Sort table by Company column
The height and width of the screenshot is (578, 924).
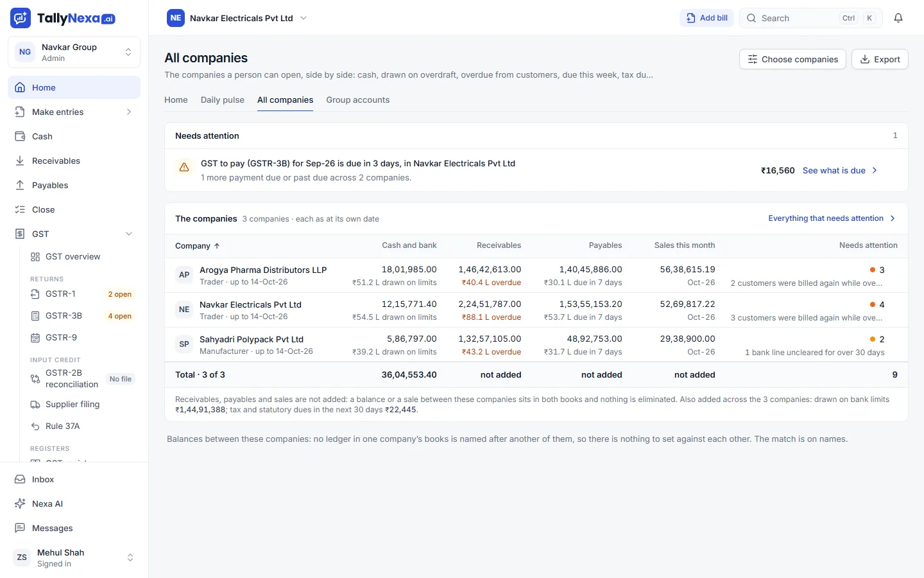198,246
